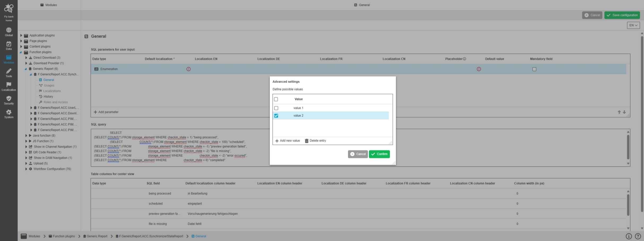
Task: Toggle the Mandatory field checkbox
Action: [534, 69]
